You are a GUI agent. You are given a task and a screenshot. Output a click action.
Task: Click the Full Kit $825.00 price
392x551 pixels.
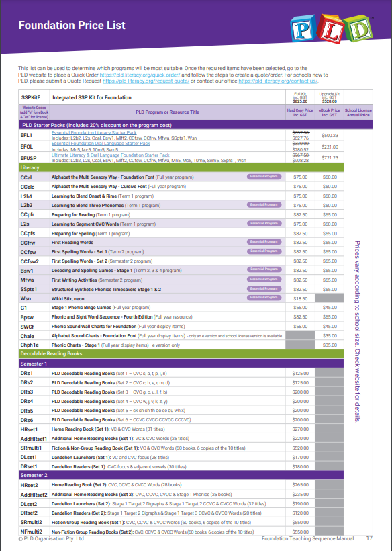pyautogui.click(x=300, y=97)
